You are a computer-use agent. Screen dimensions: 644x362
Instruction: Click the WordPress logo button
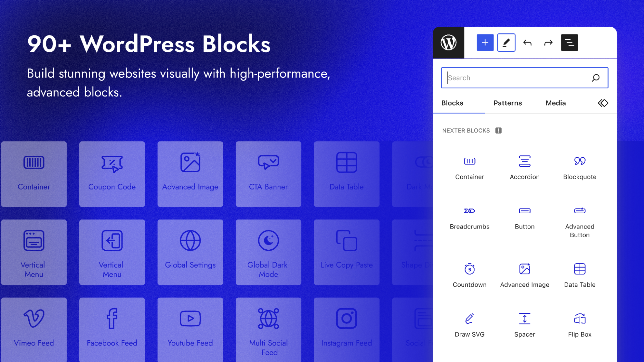click(x=448, y=42)
